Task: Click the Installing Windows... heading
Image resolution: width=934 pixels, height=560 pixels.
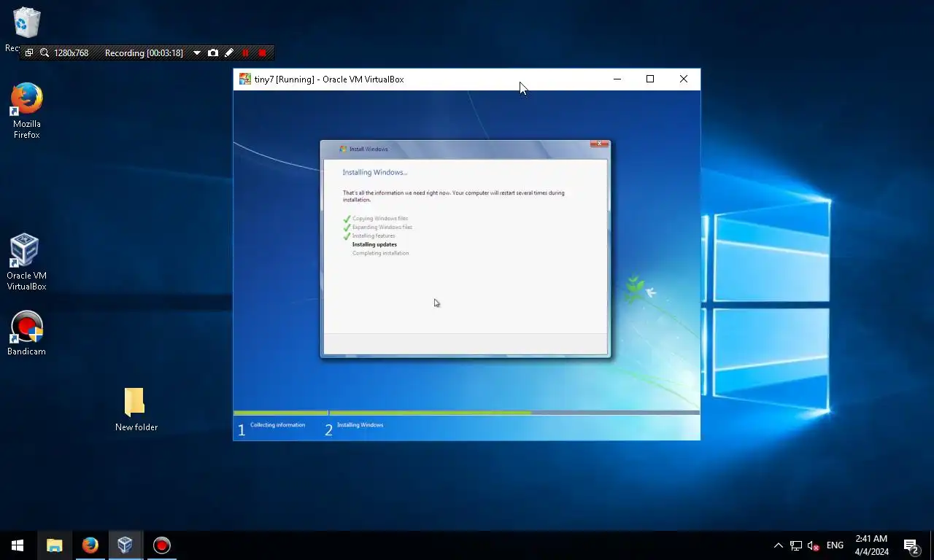Action: coord(375,172)
